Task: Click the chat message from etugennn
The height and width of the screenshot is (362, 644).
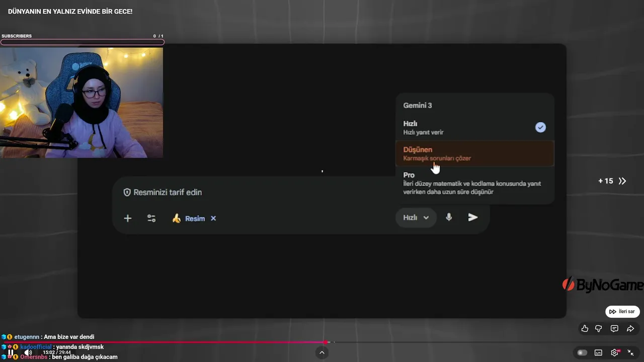Action: (48, 337)
